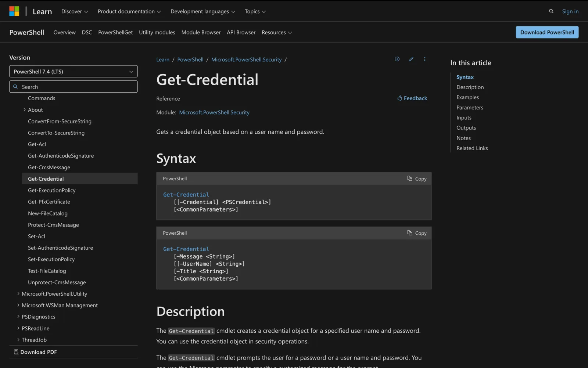Viewport: 588px width, 368px height.
Task: Select Commands in the sidebar tree
Action: click(x=42, y=98)
